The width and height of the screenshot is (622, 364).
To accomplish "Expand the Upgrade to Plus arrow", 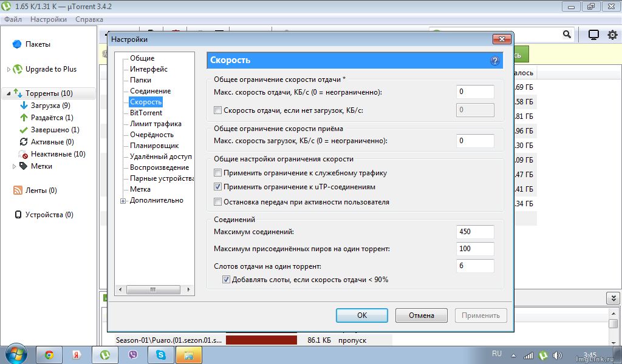I will click(x=9, y=69).
